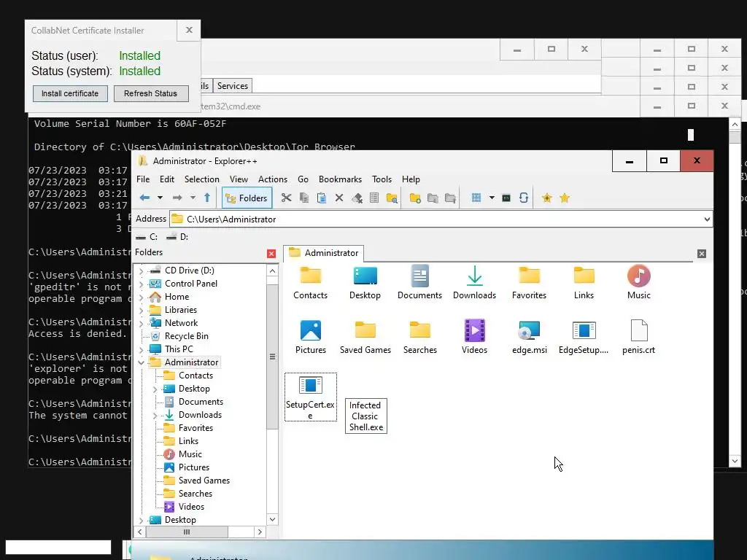Select the SetupCert.exe file
Image resolution: width=747 pixels, height=560 pixels.
(311, 397)
